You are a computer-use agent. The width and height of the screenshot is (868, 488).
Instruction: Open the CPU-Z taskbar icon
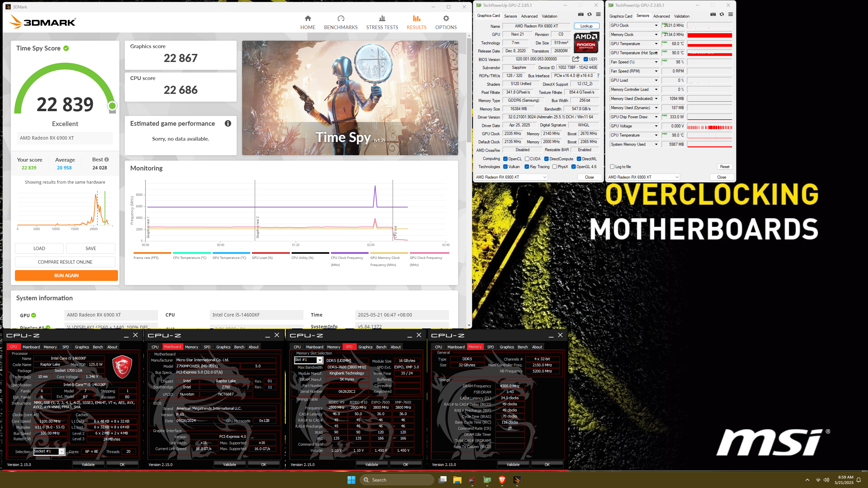pos(472,480)
